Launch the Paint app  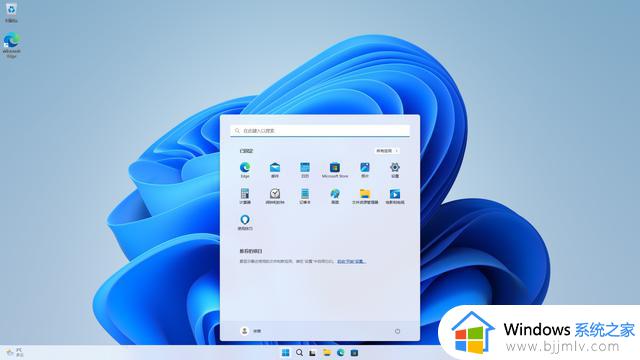335,196
